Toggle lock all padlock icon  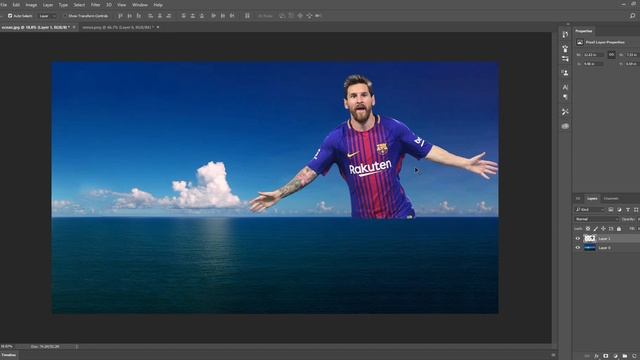click(x=619, y=229)
